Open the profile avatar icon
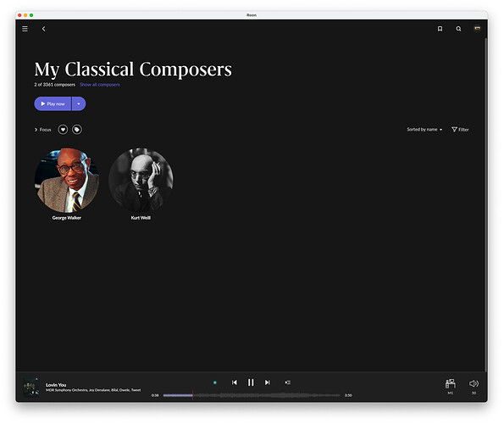 pyautogui.click(x=478, y=28)
